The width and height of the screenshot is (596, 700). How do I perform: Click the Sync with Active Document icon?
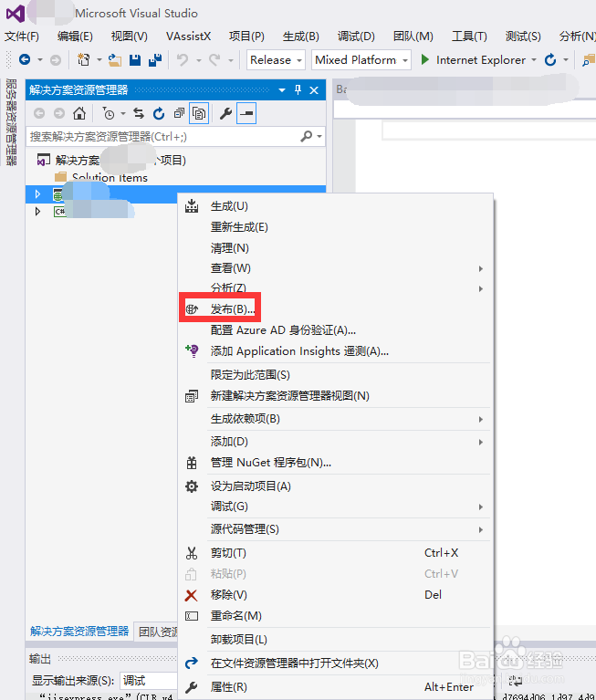pyautogui.click(x=139, y=113)
